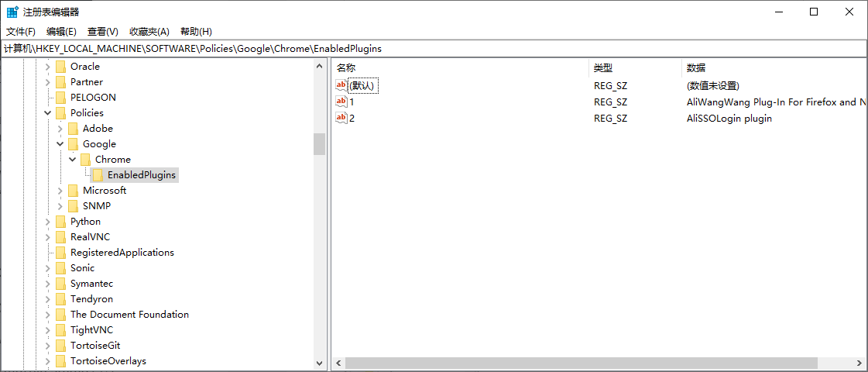Select the Chrome folder icon
The height and width of the screenshot is (372, 868).
[x=85, y=160]
